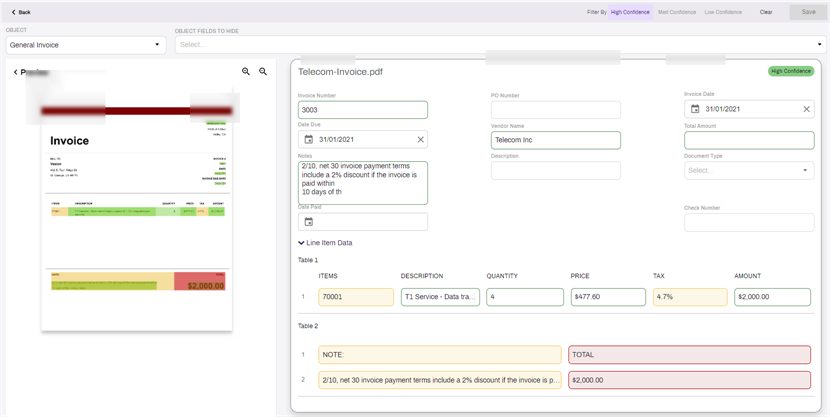Open the General Invoice object dropdown

coord(86,45)
